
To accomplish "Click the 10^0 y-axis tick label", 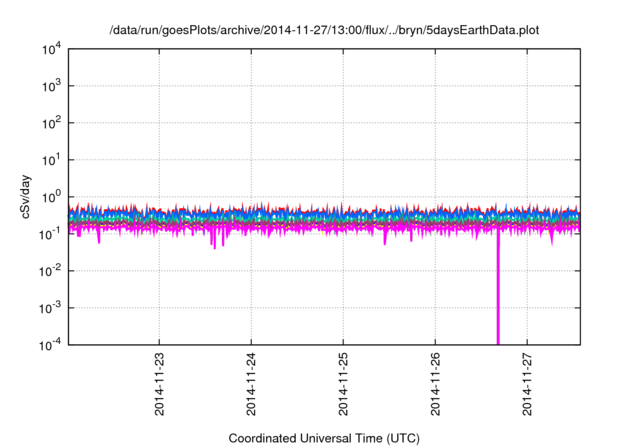I will 52,198.
